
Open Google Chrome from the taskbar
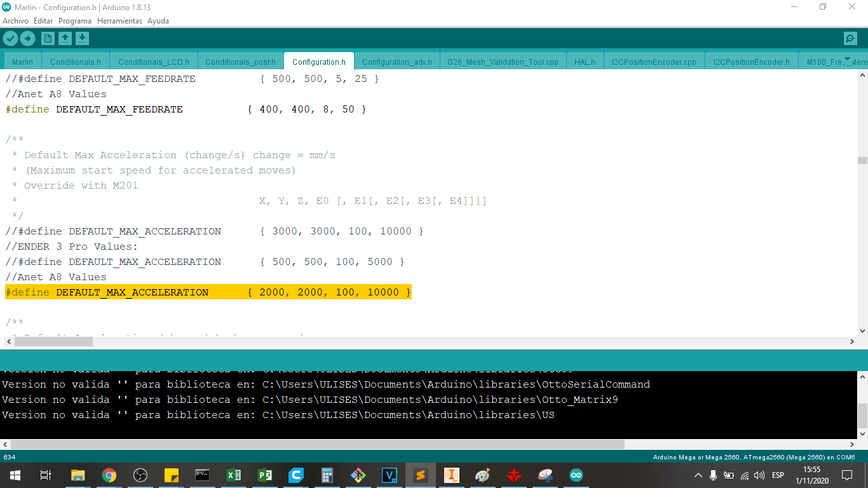click(x=109, y=475)
